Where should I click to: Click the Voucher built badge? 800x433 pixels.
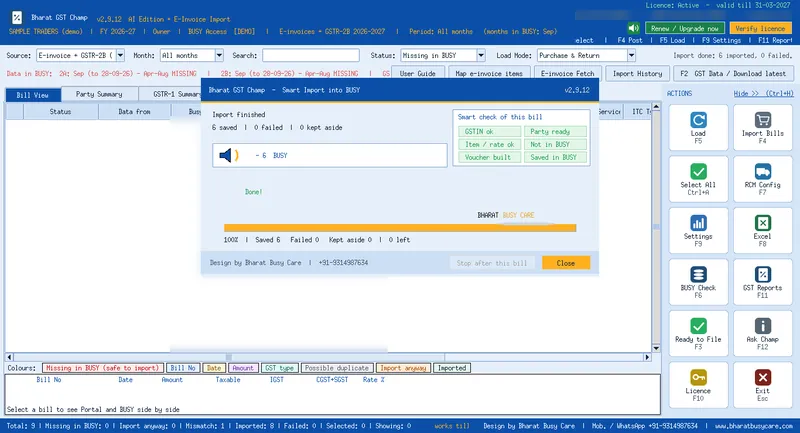click(489, 157)
